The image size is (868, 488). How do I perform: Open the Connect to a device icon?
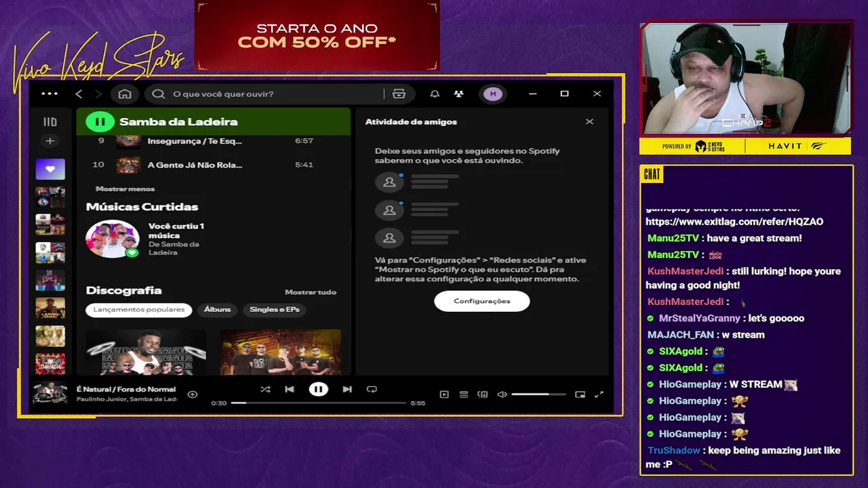(483, 394)
